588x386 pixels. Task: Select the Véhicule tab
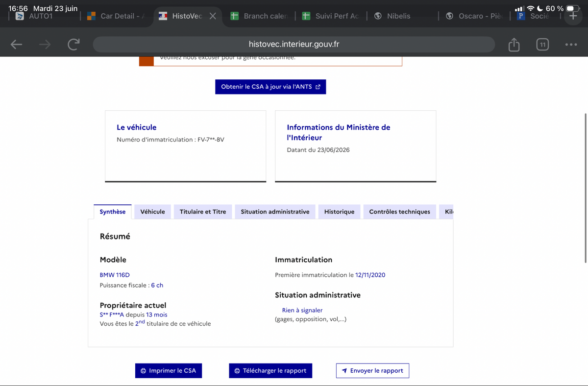[152, 212]
